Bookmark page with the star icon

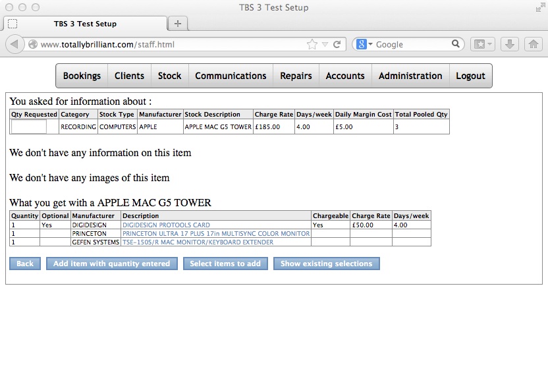pyautogui.click(x=312, y=44)
